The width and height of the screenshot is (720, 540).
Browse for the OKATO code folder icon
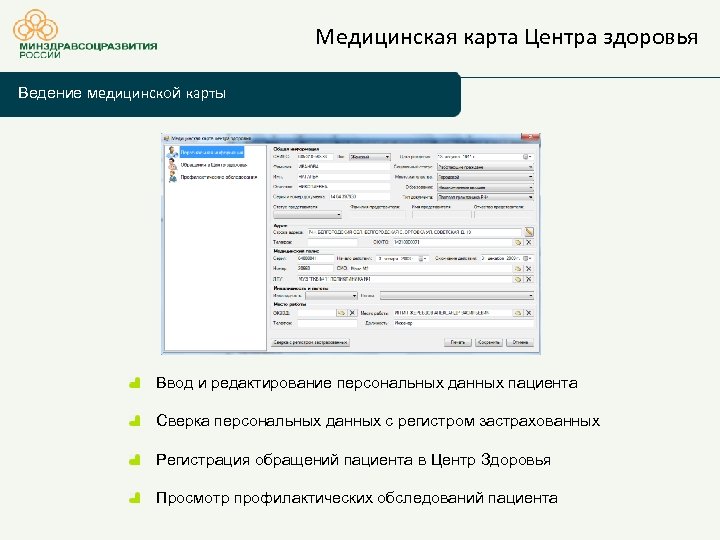(x=518, y=242)
